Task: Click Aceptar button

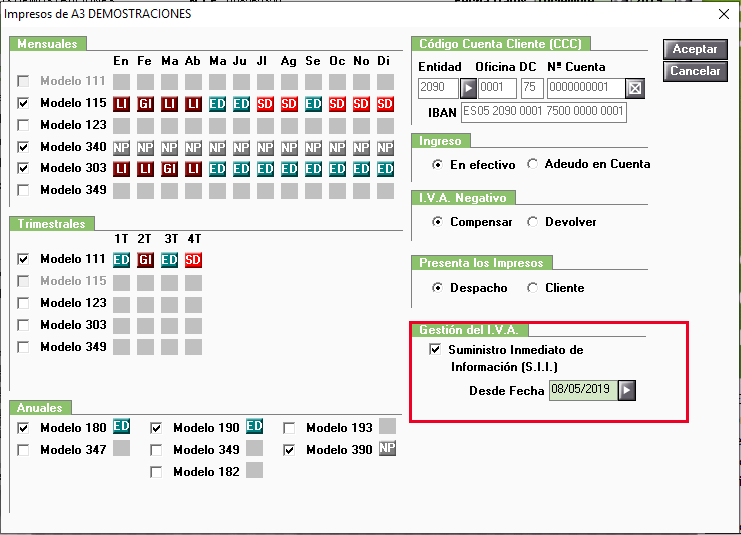Action: click(695, 49)
